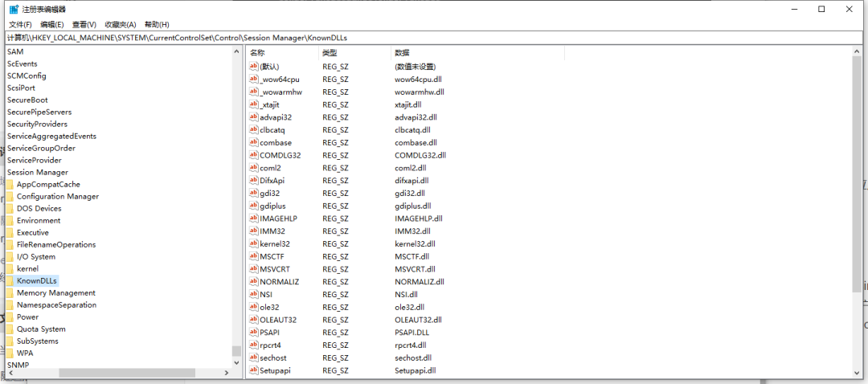868x384 pixels.
Task: Click the IMAGEHLP string icon
Action: coord(254,219)
